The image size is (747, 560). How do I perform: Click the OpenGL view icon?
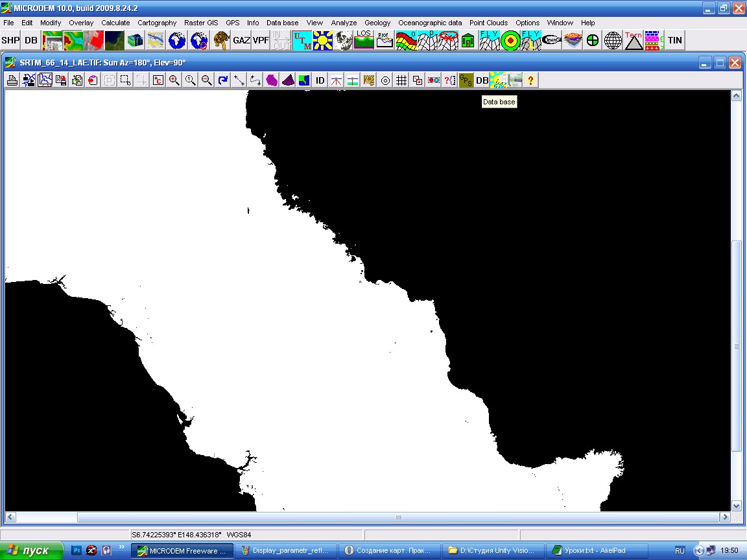coord(552,40)
